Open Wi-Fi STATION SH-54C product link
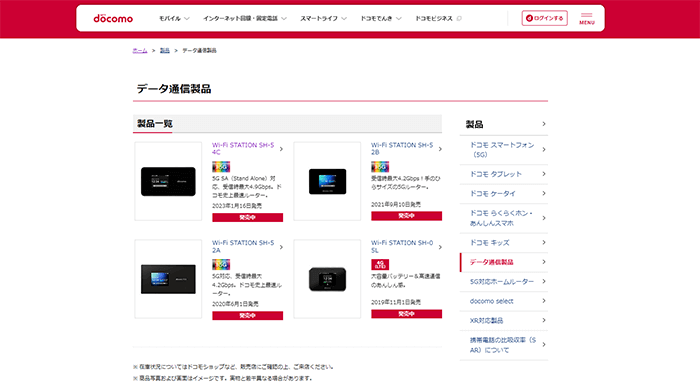Screen dimensions: 700x390 click(243, 149)
